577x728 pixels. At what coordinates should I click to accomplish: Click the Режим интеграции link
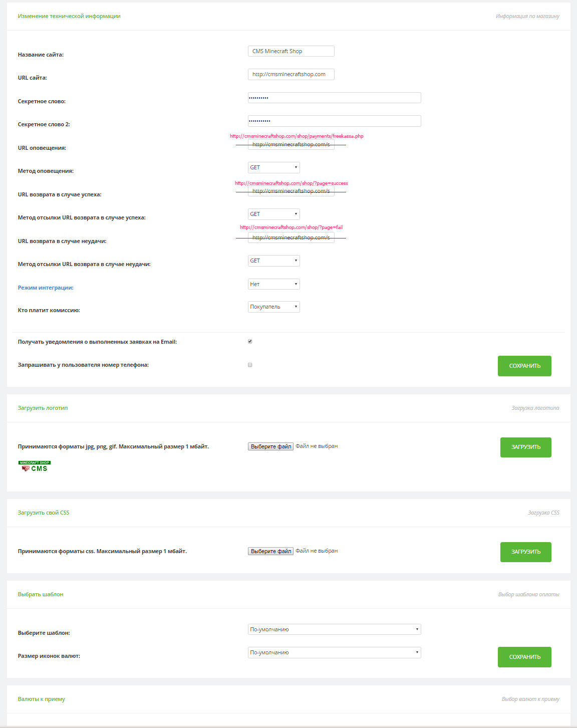coord(46,288)
